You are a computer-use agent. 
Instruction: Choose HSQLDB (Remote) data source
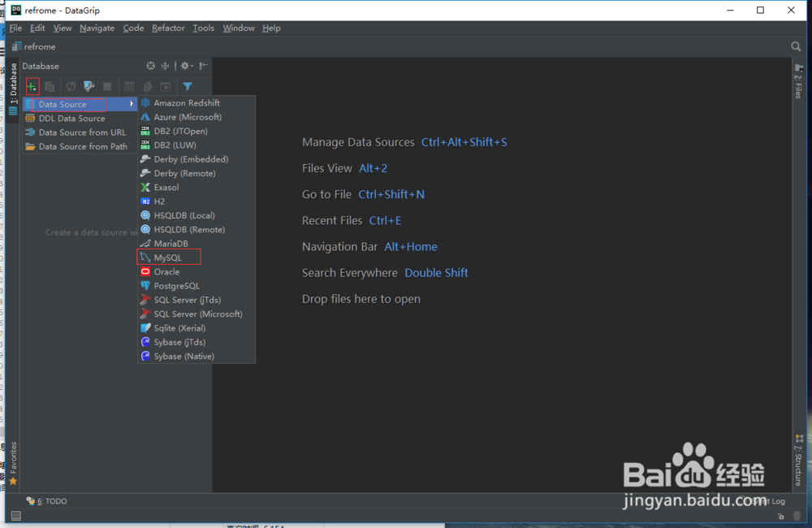tap(197, 229)
